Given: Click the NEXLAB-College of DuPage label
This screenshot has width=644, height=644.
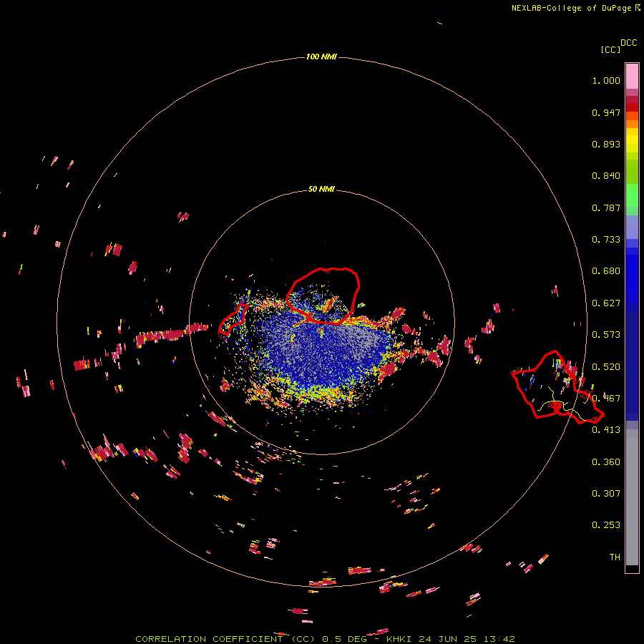Looking at the screenshot, I should click(571, 8).
